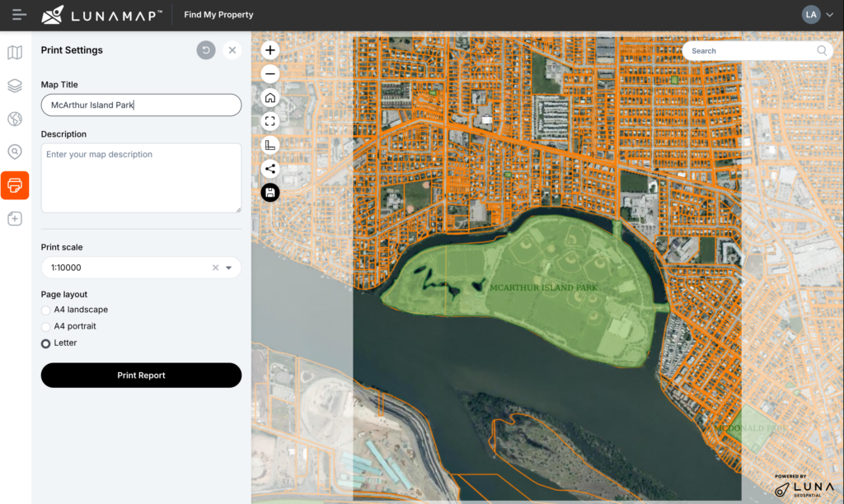Select the print sidebar icon
The width and height of the screenshot is (844, 504).
[15, 185]
